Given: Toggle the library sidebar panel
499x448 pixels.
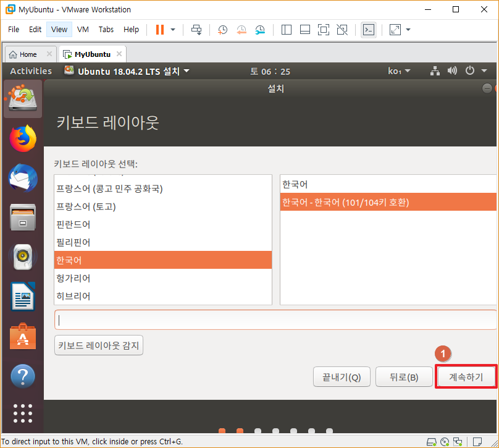Looking at the screenshot, I should coord(287,30).
